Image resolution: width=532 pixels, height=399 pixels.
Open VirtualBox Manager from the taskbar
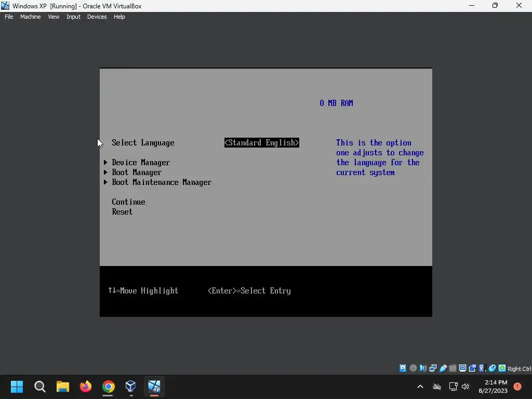point(131,387)
